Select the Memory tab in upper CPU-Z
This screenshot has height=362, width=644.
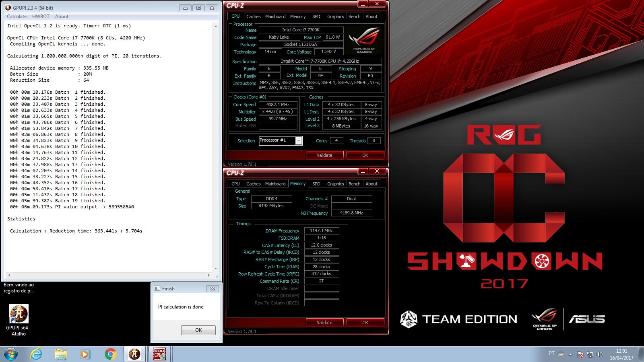pos(298,16)
